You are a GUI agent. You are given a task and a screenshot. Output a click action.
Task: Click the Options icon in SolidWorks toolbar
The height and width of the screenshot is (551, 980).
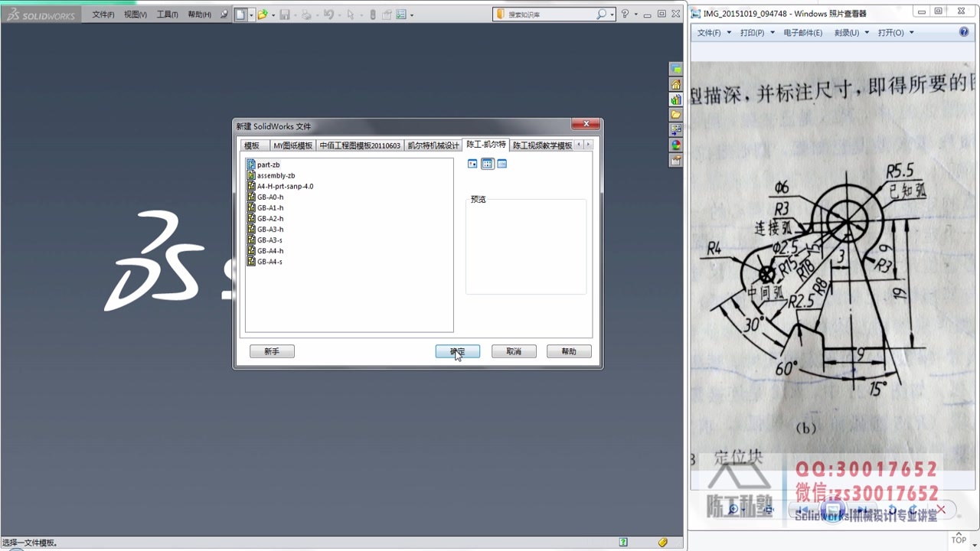coord(401,15)
